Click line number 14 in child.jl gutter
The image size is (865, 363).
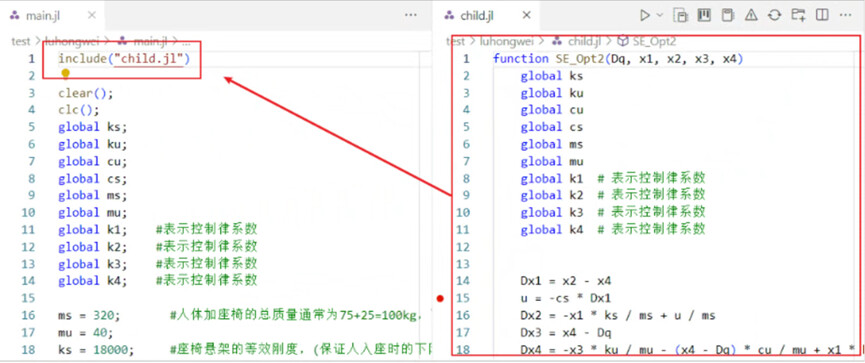pyautogui.click(x=464, y=281)
